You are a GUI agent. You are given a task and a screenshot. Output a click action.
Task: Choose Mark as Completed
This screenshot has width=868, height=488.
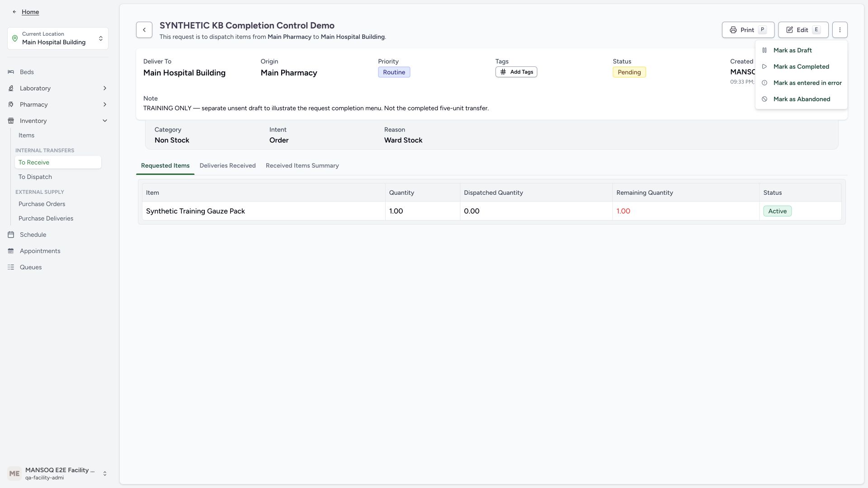pyautogui.click(x=801, y=67)
